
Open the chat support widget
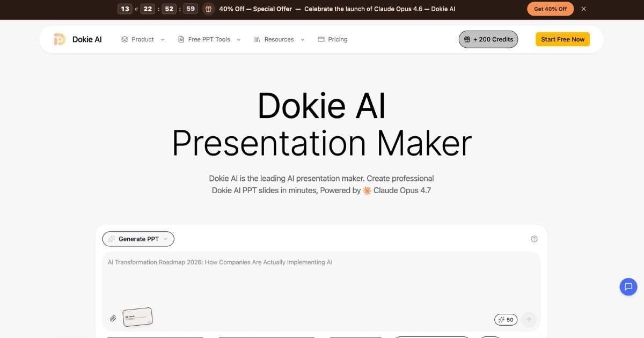(628, 286)
